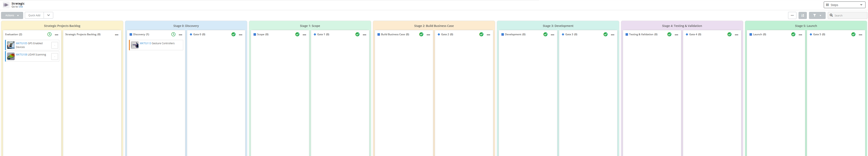Select the Stage 5: Launch header
This screenshot has height=156, width=868.
(x=806, y=26)
